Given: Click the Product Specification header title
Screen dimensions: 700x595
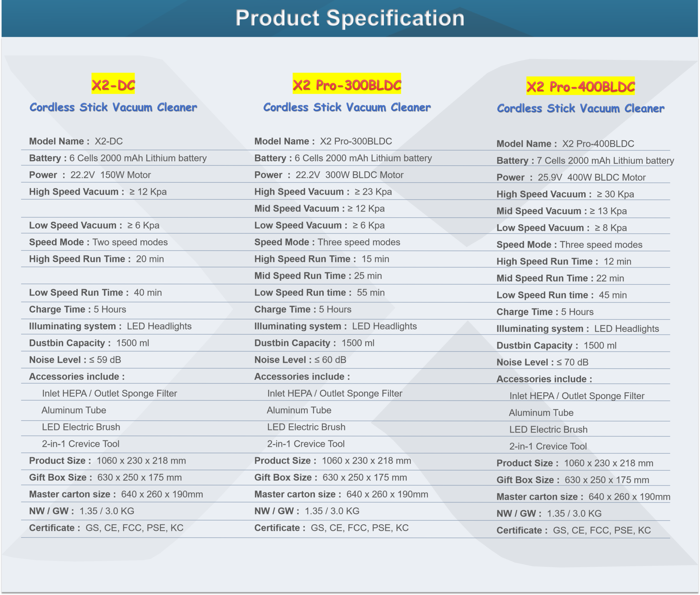Looking at the screenshot, I should pyautogui.click(x=350, y=18).
